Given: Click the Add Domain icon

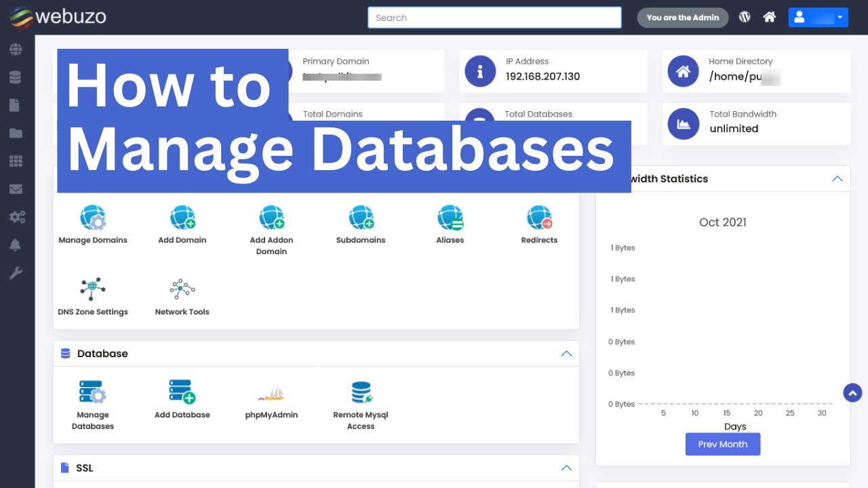Looking at the screenshot, I should click(x=182, y=218).
